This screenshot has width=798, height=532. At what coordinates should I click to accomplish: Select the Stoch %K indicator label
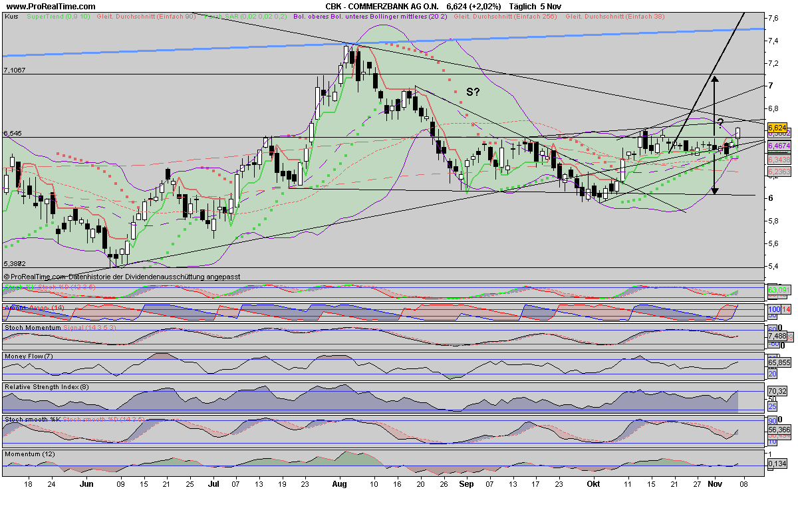pyautogui.click(x=20, y=287)
